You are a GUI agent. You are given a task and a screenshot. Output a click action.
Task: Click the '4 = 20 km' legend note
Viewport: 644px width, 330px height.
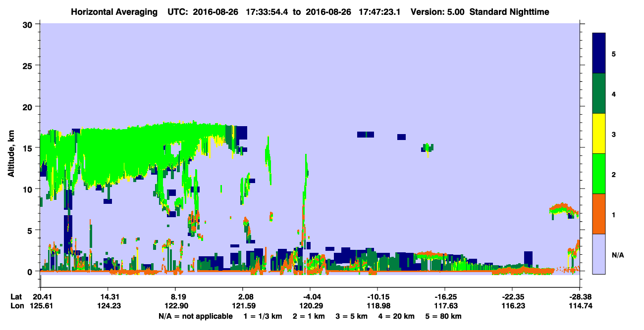click(397, 316)
